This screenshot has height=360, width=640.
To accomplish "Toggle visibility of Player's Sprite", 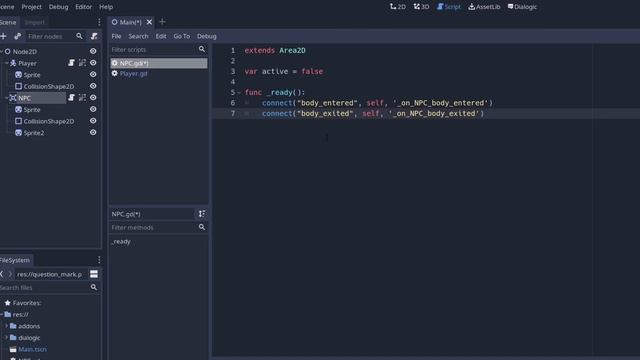I will pos(93,74).
